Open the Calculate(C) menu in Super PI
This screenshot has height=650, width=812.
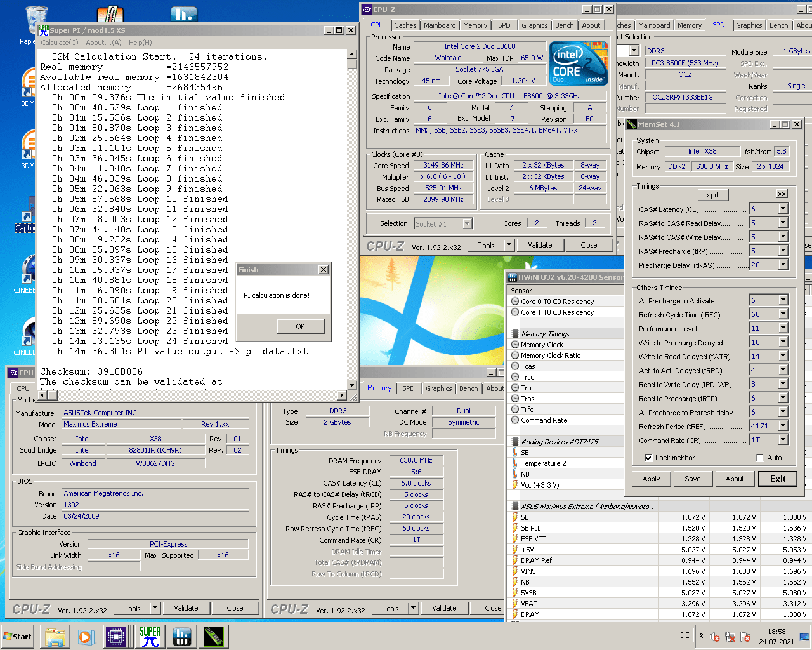point(60,43)
